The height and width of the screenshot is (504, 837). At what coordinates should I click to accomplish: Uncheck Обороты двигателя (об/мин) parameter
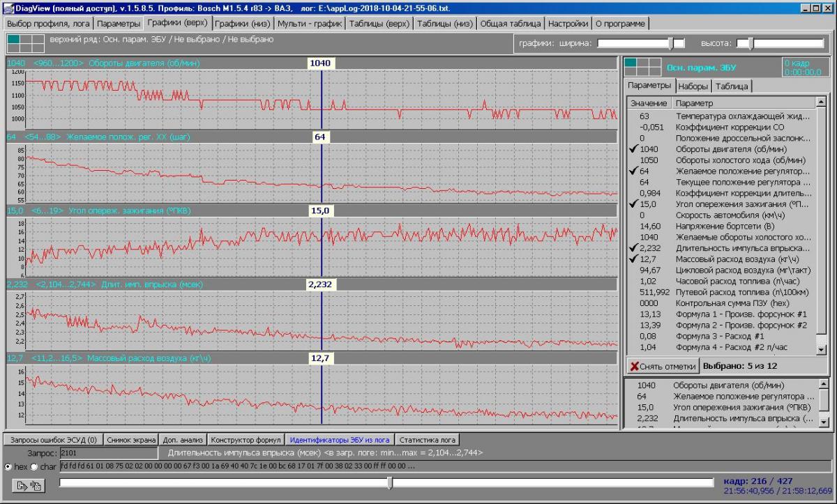click(x=634, y=149)
